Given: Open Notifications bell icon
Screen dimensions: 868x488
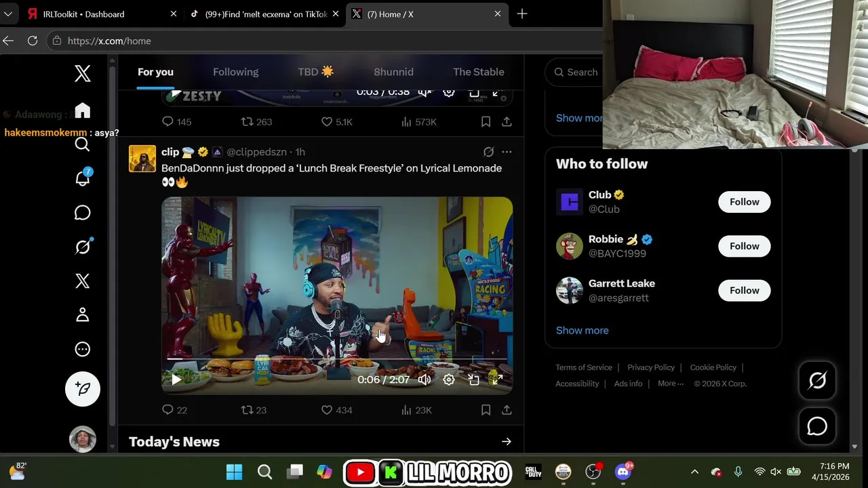Looking at the screenshot, I should coord(83,178).
